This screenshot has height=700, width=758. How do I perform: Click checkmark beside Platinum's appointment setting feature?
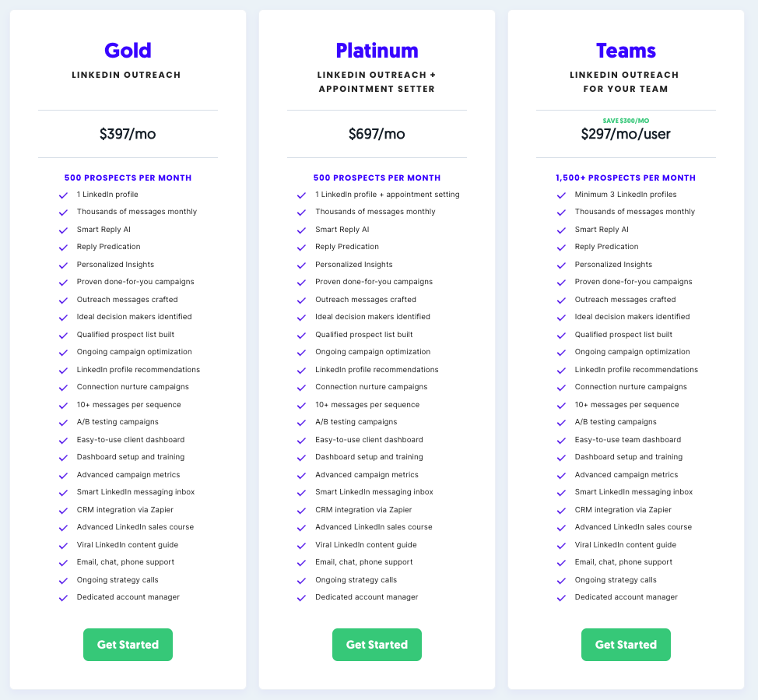(301, 195)
